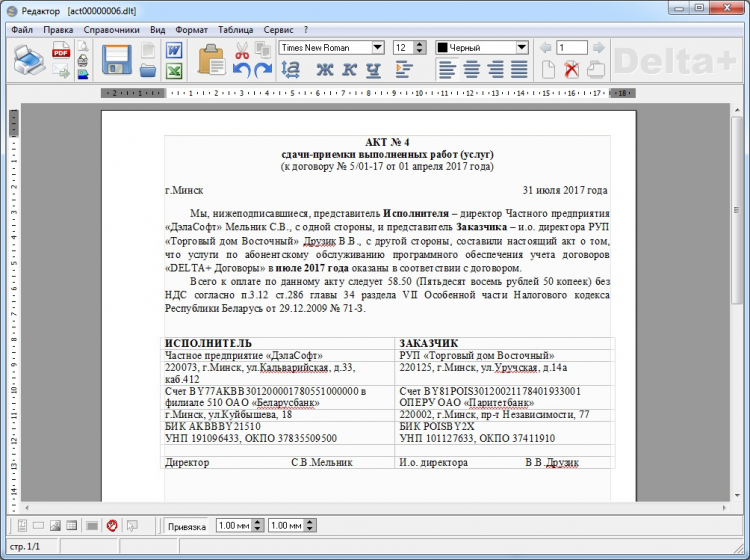Image resolution: width=750 pixels, height=560 pixels.
Task: Open the ? help menu
Action: click(x=306, y=30)
